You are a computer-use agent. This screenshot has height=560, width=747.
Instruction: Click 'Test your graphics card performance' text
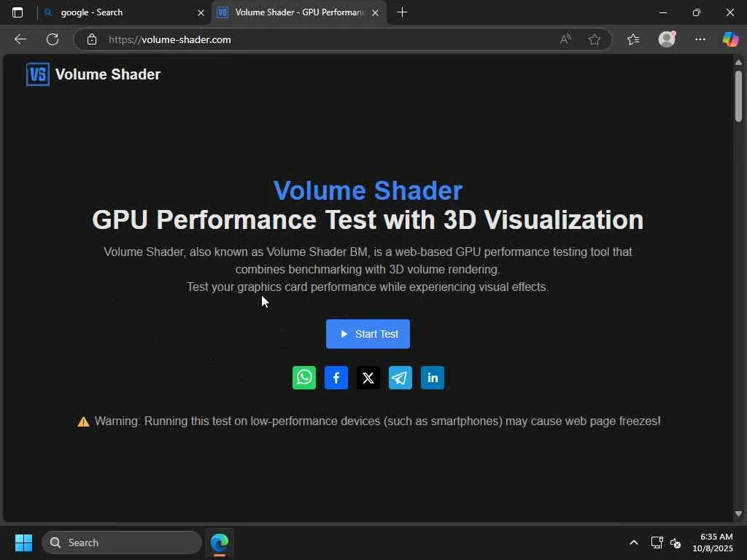pyautogui.click(x=282, y=287)
